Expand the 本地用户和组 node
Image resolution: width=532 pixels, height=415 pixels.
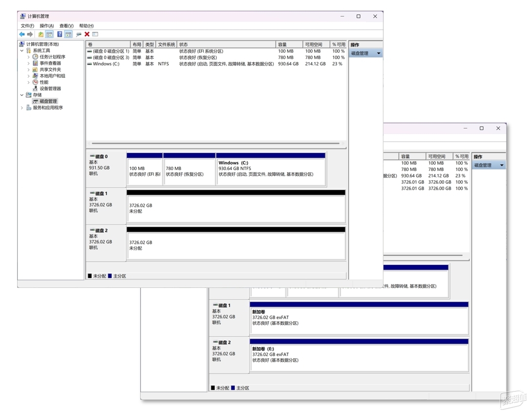(x=28, y=76)
